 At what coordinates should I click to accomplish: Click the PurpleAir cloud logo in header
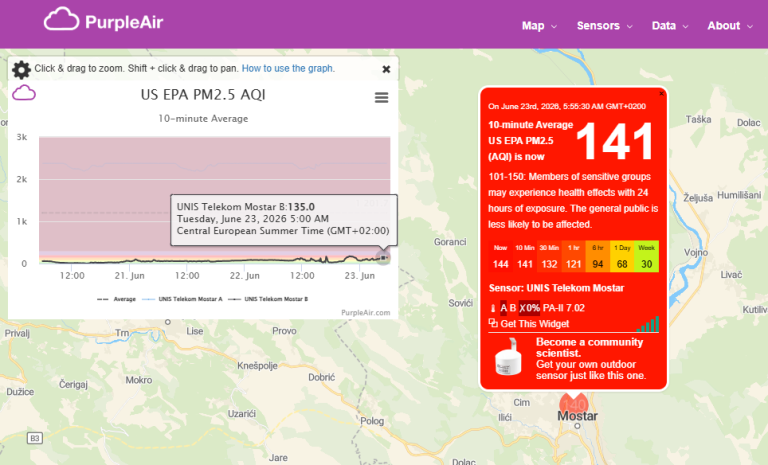(x=61, y=20)
